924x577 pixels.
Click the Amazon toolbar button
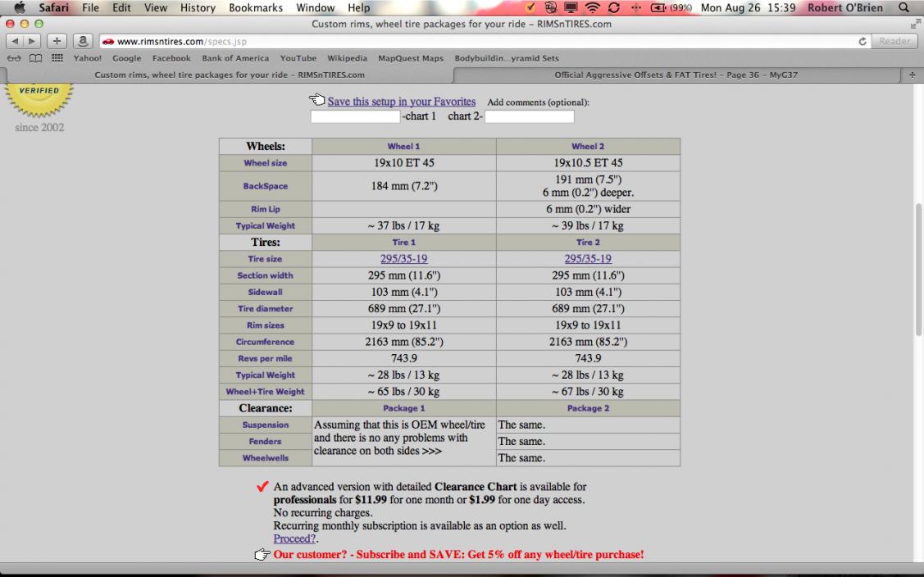[x=82, y=41]
